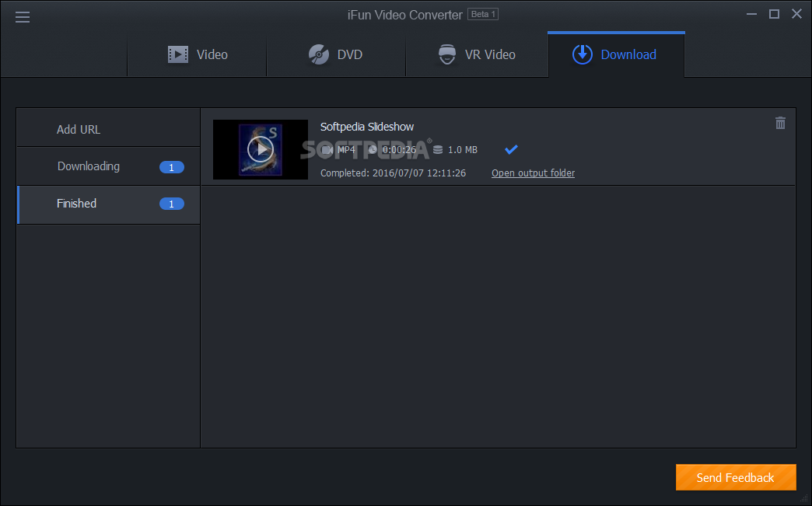This screenshot has height=506, width=812.
Task: Select the Download tab
Action: point(616,54)
